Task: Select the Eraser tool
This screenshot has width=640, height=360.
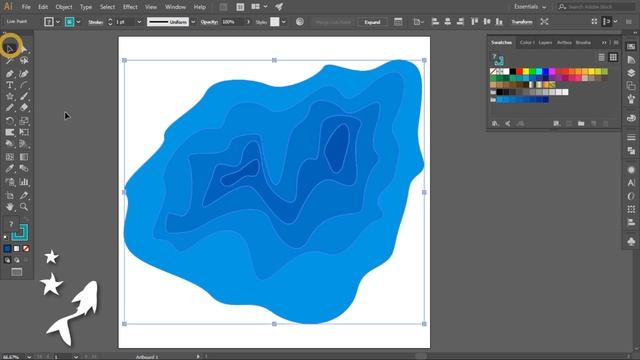Action: [x=24, y=108]
